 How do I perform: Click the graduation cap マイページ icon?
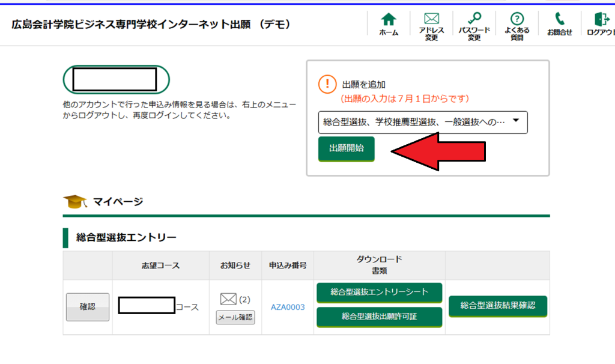click(74, 202)
